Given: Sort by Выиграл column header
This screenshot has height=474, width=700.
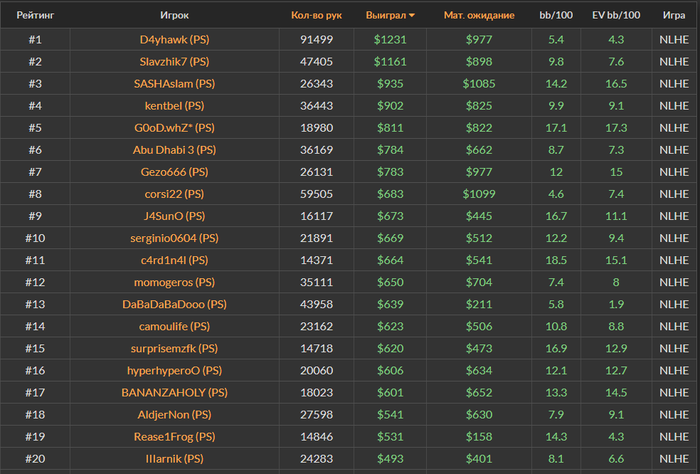Looking at the screenshot, I should point(390,15).
